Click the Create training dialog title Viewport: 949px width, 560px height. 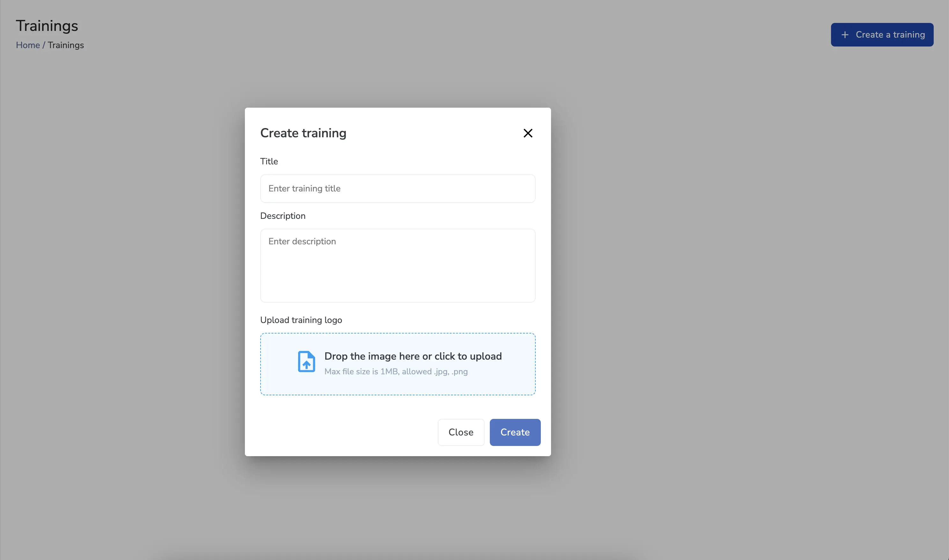[303, 133]
